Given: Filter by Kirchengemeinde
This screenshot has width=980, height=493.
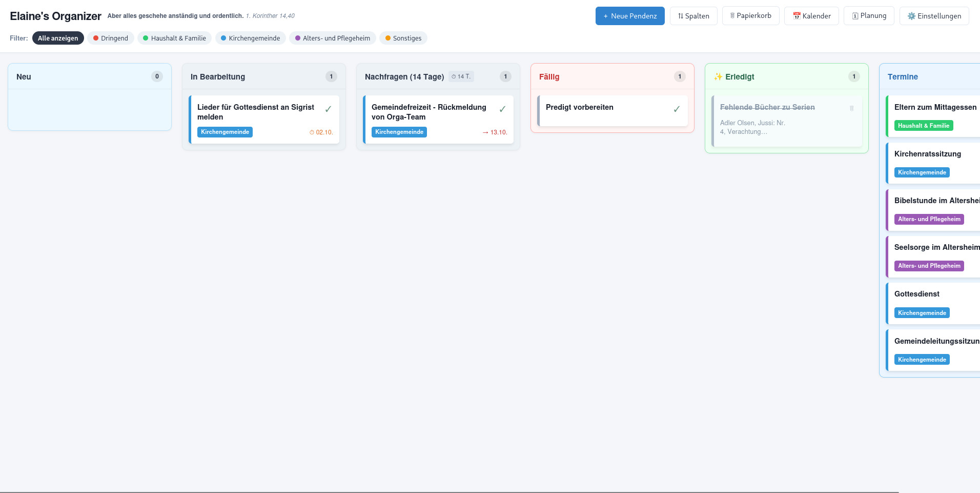Looking at the screenshot, I should (x=250, y=38).
